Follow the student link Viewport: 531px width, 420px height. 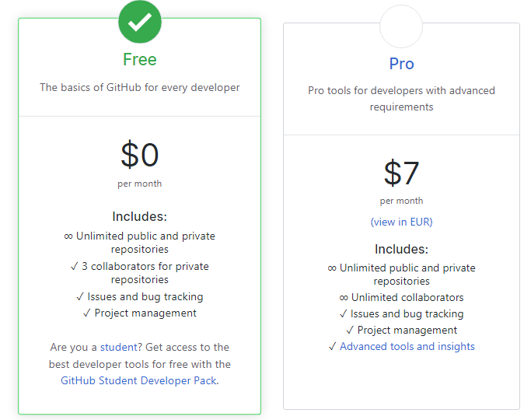118,347
